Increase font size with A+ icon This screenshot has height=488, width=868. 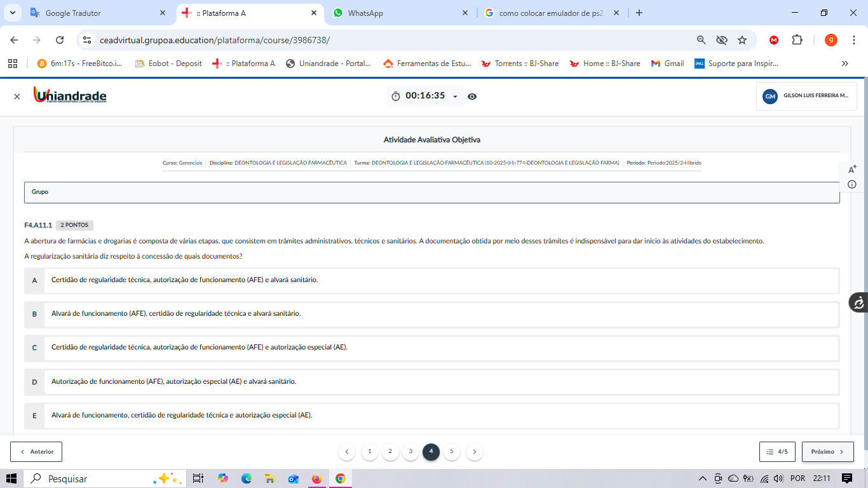coord(852,169)
